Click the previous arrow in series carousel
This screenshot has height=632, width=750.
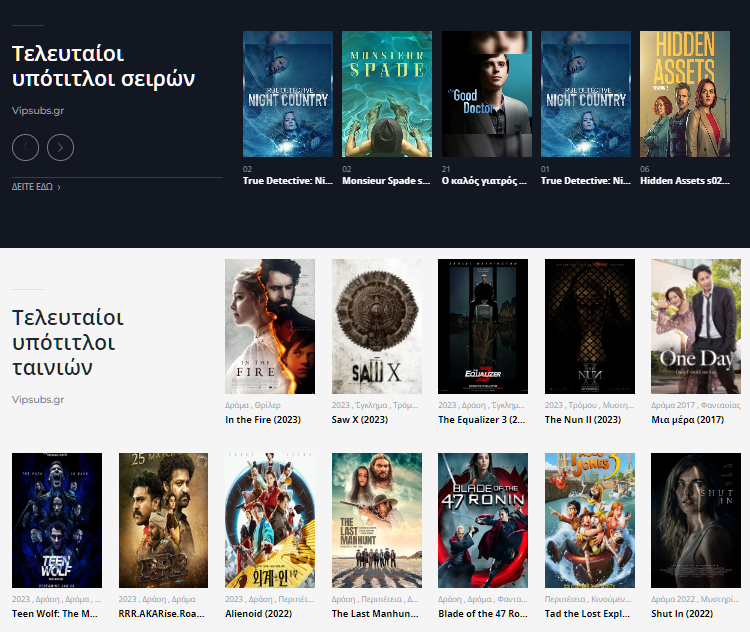pyautogui.click(x=25, y=147)
